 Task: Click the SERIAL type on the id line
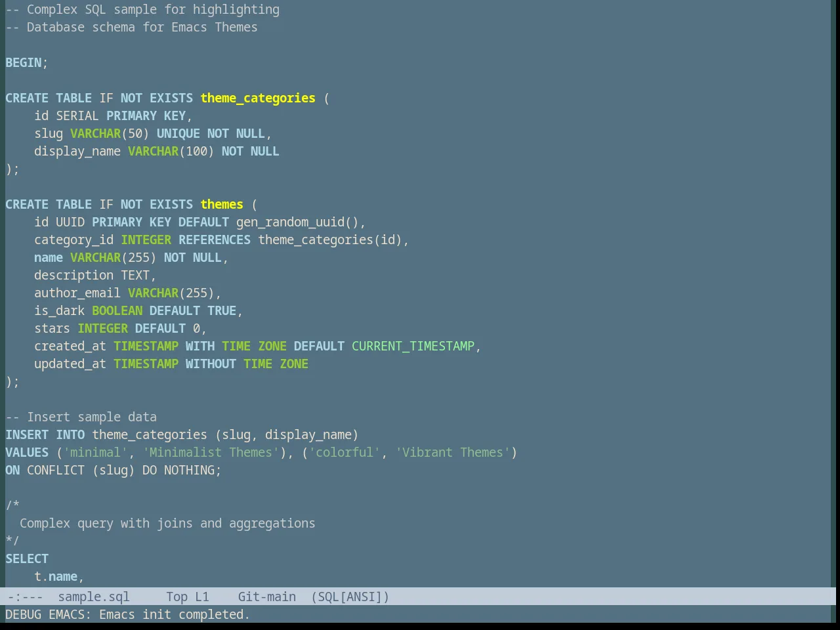click(77, 116)
